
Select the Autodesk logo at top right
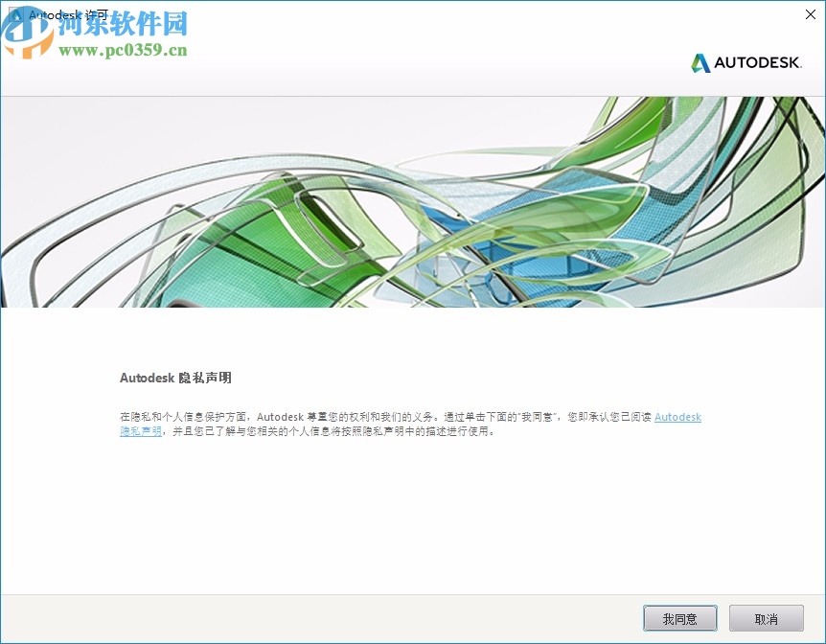tap(746, 63)
